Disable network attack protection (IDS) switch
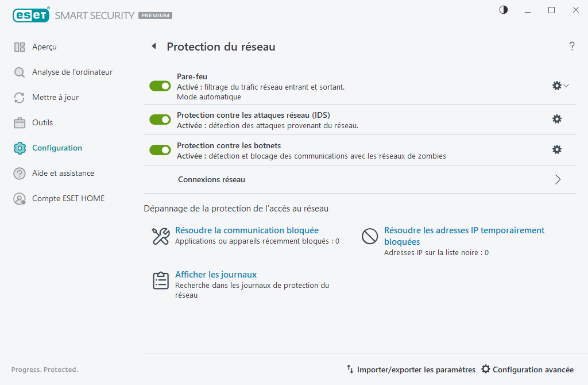This screenshot has height=385, width=588. pos(160,119)
